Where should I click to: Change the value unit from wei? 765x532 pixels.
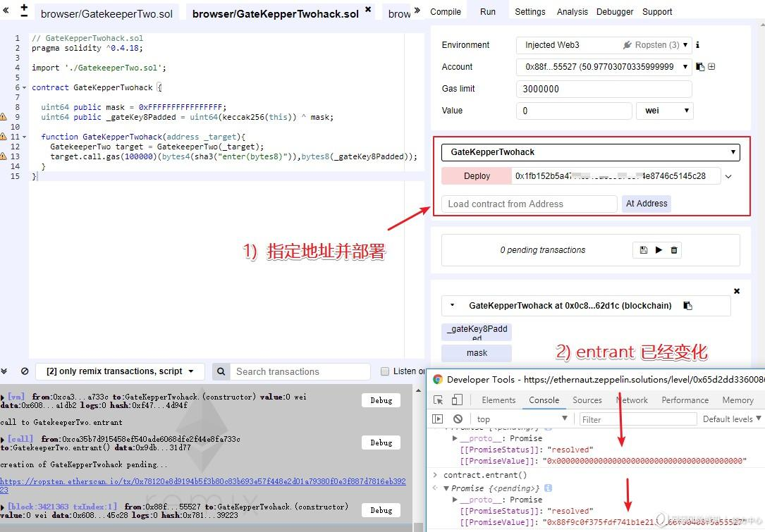[664, 111]
